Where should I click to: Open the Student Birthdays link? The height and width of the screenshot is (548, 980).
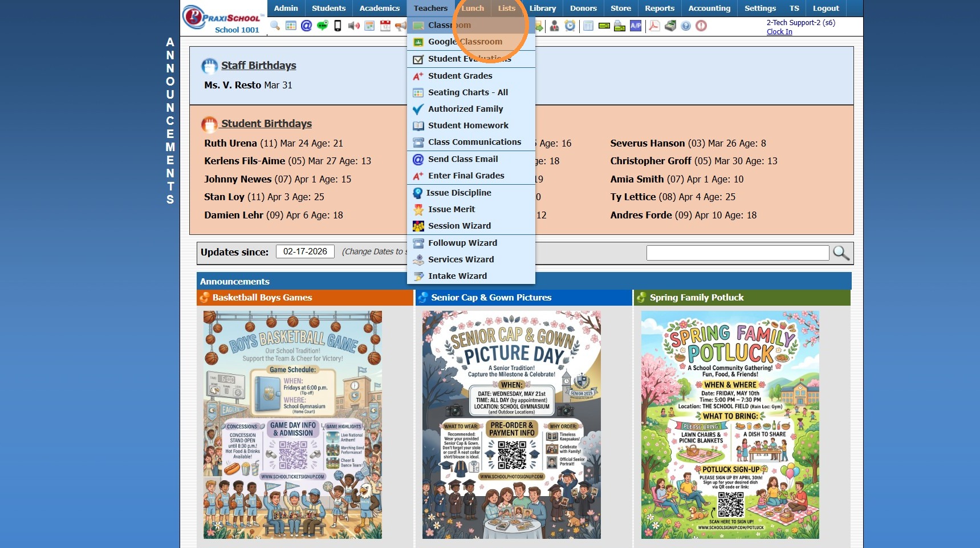pyautogui.click(x=267, y=124)
